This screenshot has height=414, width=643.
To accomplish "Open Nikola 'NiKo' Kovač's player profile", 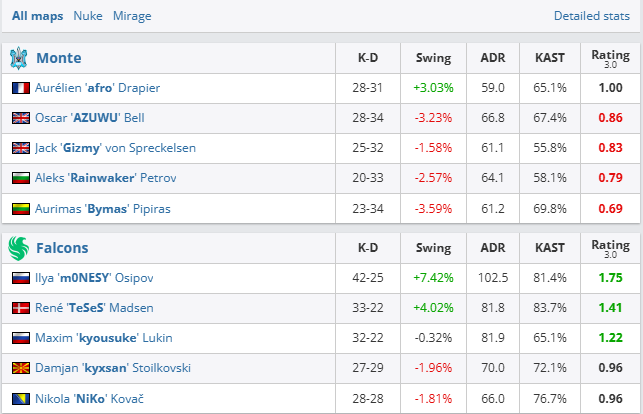I will (89, 399).
